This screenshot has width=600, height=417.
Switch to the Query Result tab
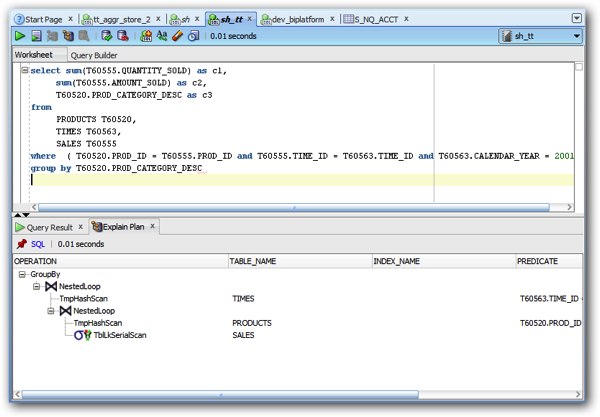pos(49,227)
